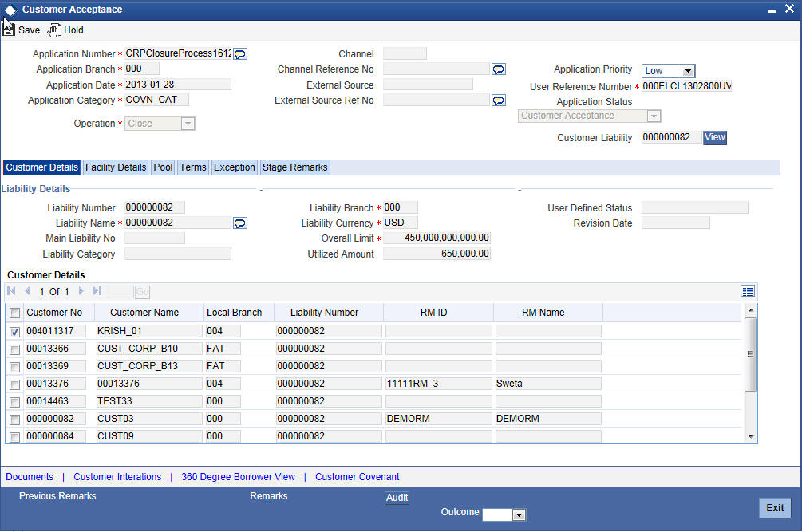Click the Liability Category field
802x532 pixels.
[x=177, y=254]
